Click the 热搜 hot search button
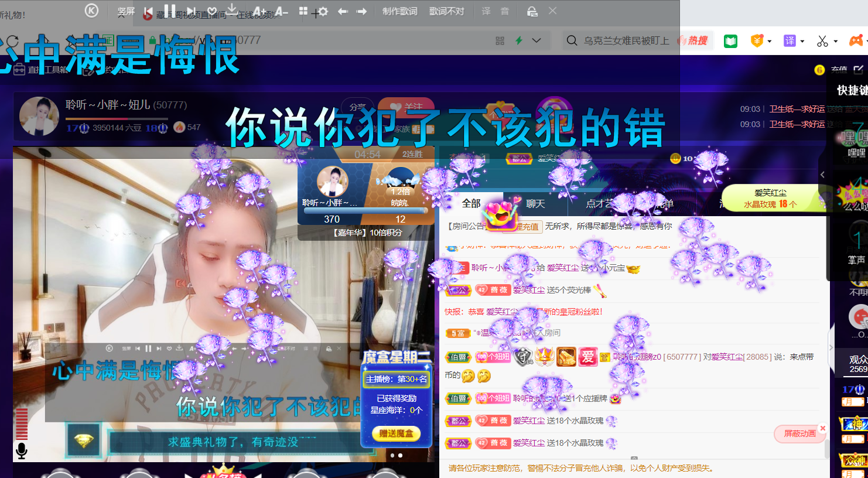This screenshot has width=868, height=478. pos(693,40)
